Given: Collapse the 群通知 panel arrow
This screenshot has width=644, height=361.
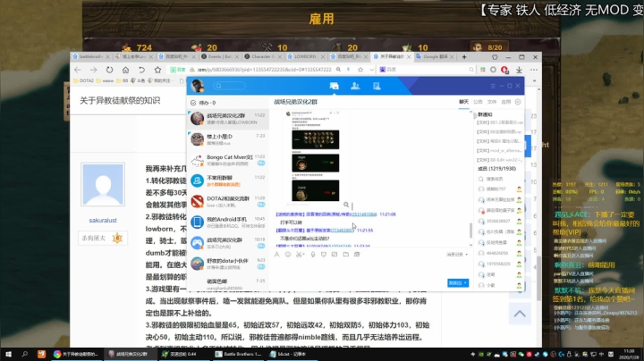Looking at the screenshot, I should [x=476, y=114].
